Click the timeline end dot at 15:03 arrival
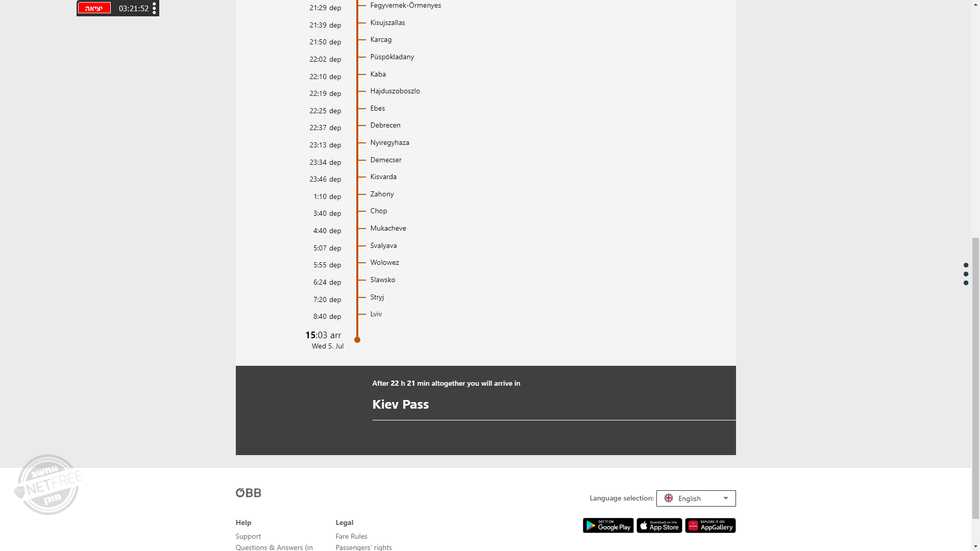This screenshot has width=980, height=551. pyautogui.click(x=357, y=340)
